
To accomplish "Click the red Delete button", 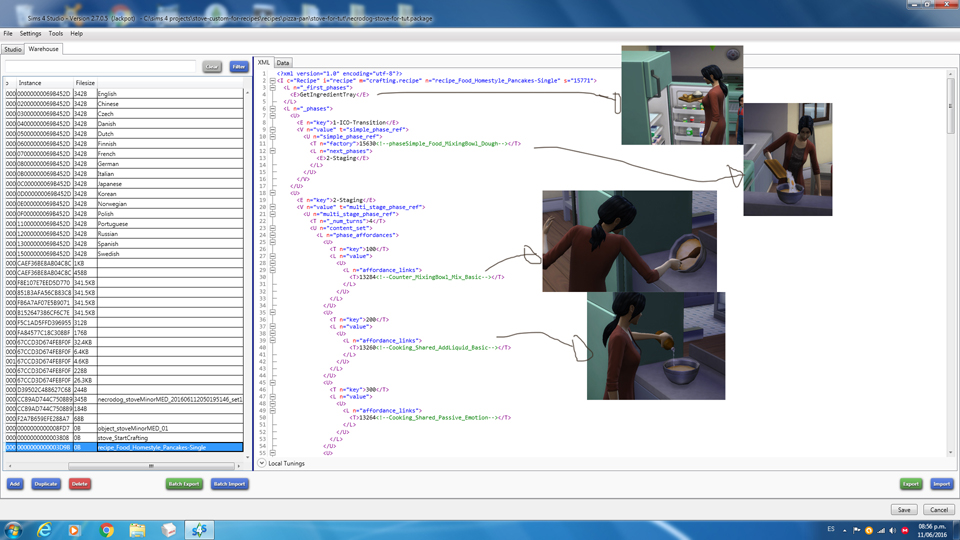I will click(80, 484).
